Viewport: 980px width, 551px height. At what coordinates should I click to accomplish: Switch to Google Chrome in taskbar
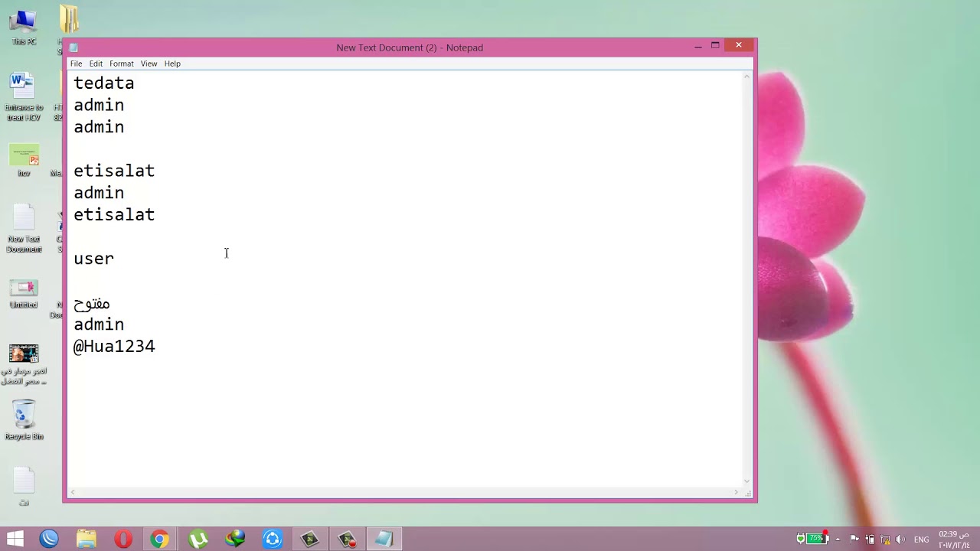tap(159, 539)
